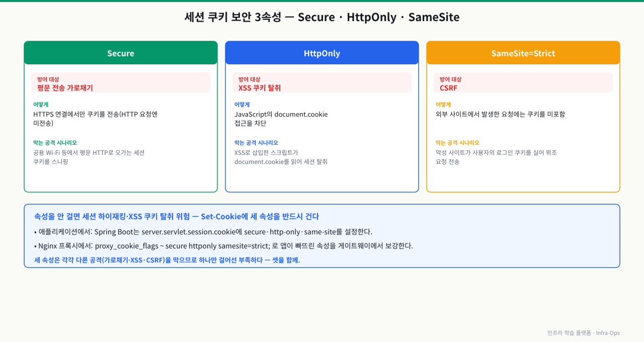
Task: Click the 'Nginx 프록시에서: proxy_cookie_flags' bullet
Action: [x=223, y=246]
